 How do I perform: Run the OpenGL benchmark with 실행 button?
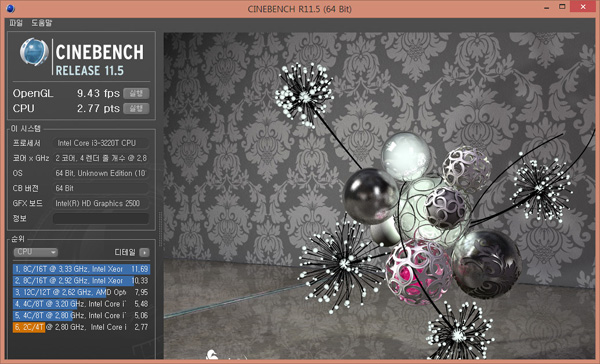[136, 93]
